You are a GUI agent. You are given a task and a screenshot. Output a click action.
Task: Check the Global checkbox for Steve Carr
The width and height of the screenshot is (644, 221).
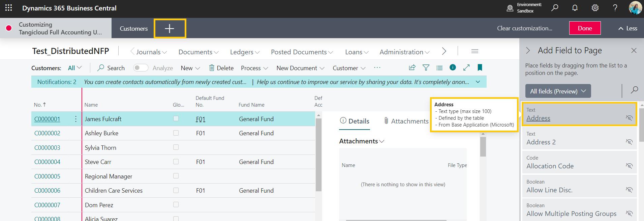[176, 162]
